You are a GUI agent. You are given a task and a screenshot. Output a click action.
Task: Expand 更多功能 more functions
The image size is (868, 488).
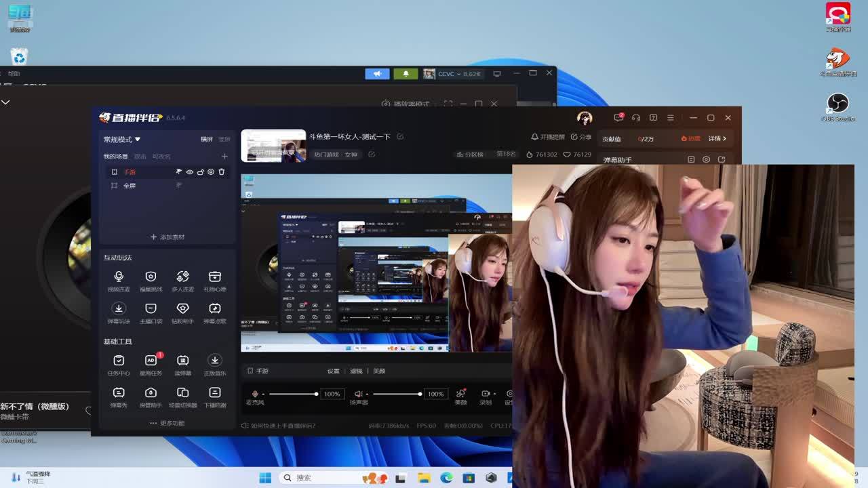(x=167, y=423)
